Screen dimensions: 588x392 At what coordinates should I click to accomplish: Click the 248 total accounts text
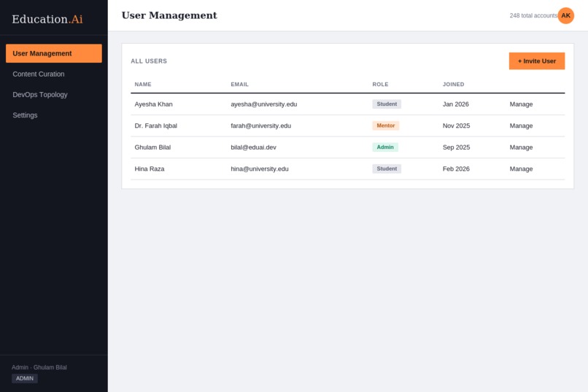pyautogui.click(x=533, y=15)
